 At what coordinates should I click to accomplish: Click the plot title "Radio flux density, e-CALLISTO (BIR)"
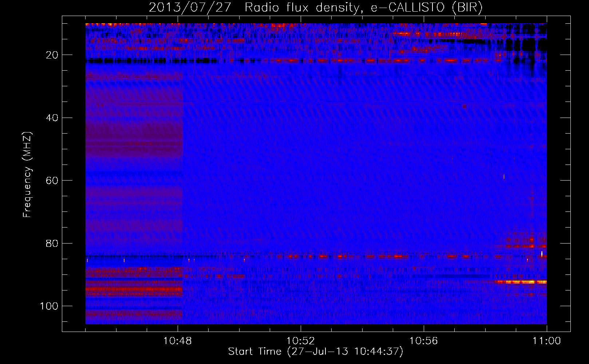click(x=363, y=7)
